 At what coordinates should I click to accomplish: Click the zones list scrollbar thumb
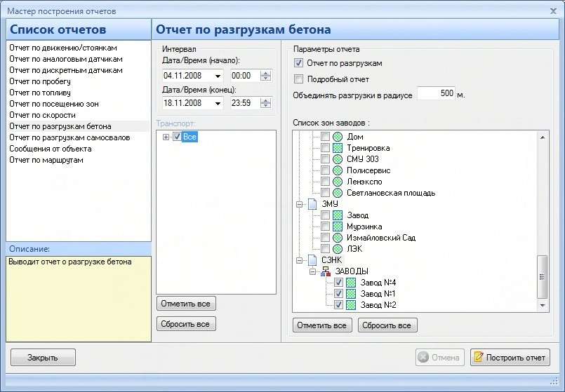[x=542, y=277]
